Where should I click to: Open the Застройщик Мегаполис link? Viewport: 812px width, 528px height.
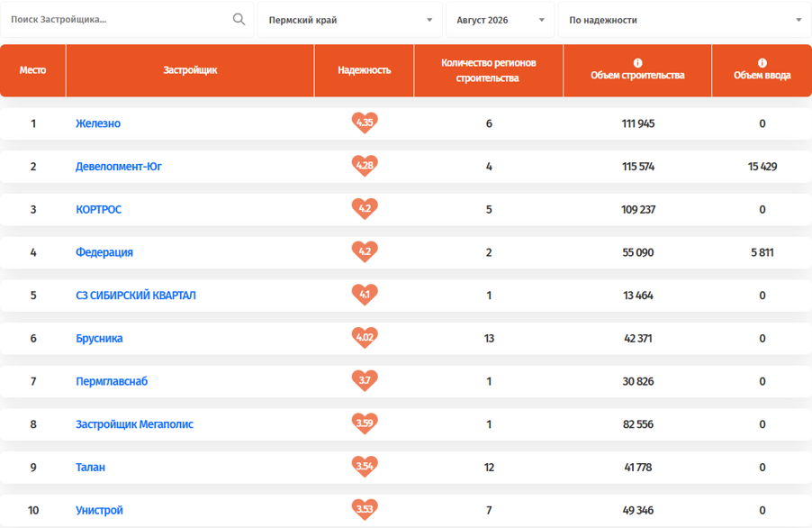pos(134,424)
